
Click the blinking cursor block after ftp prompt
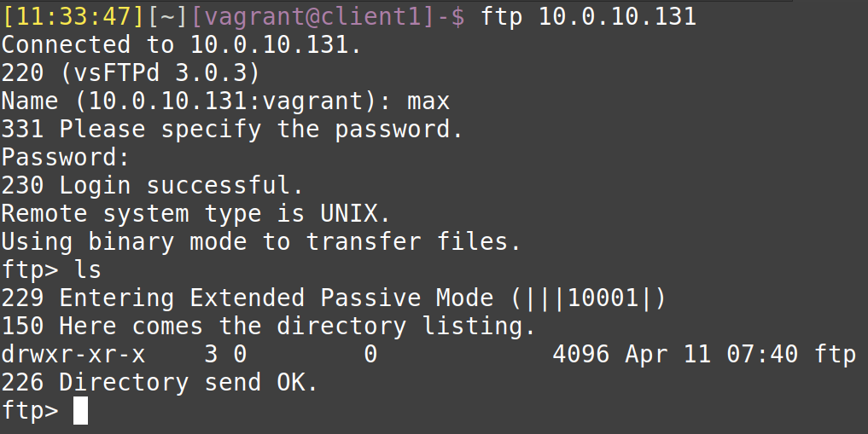81,410
